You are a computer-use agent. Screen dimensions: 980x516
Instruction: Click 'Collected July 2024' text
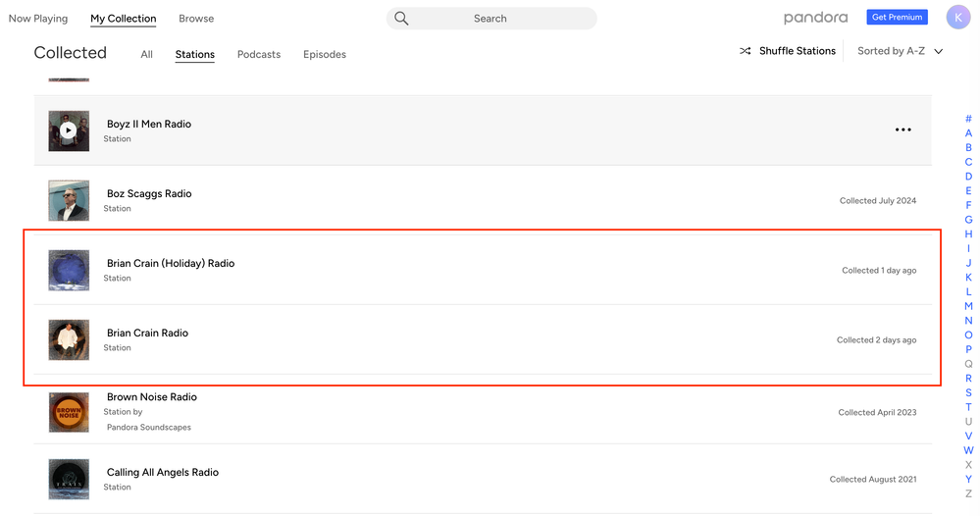coord(878,200)
